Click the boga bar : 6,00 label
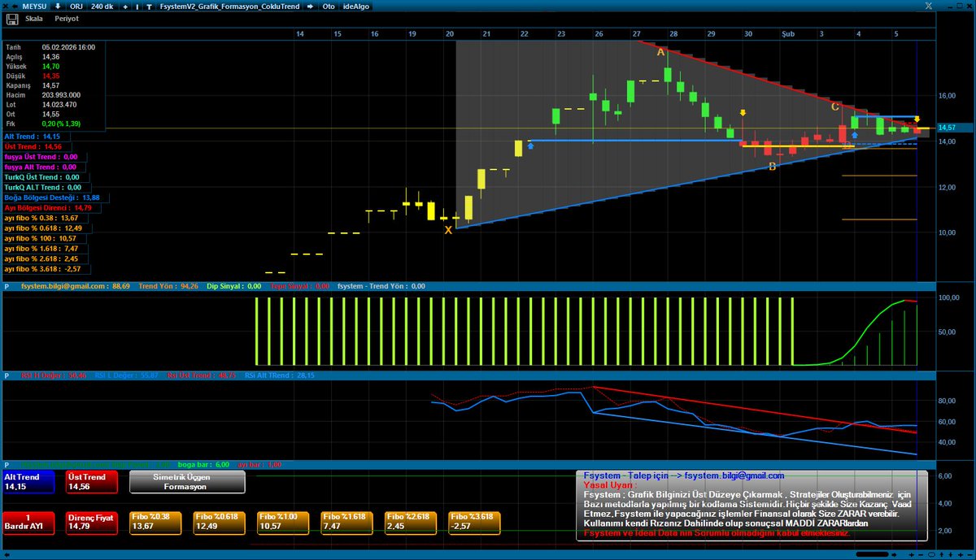 (204, 465)
